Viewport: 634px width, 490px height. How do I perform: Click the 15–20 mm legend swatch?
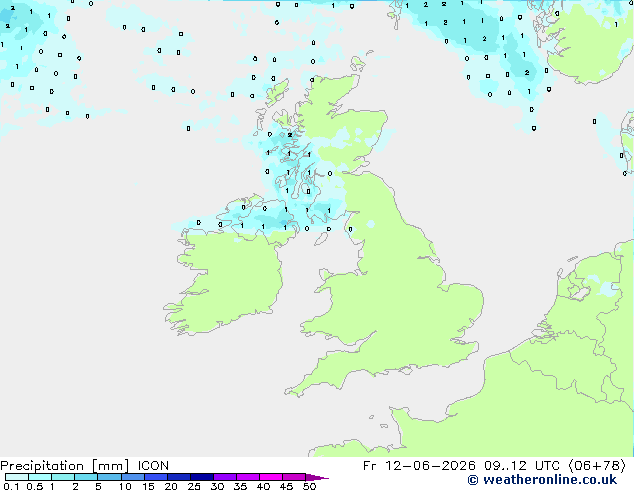[x=155, y=477]
